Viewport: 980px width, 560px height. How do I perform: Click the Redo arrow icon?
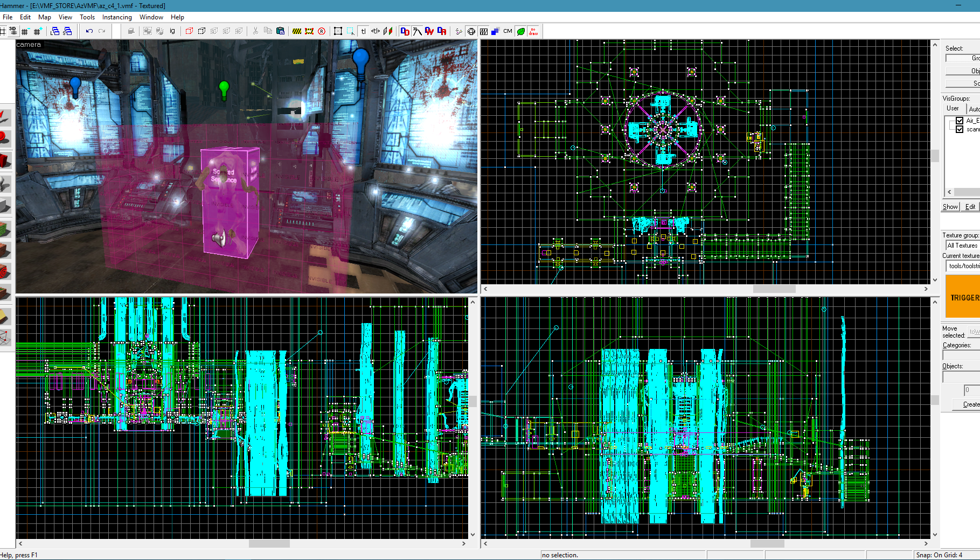tap(102, 31)
